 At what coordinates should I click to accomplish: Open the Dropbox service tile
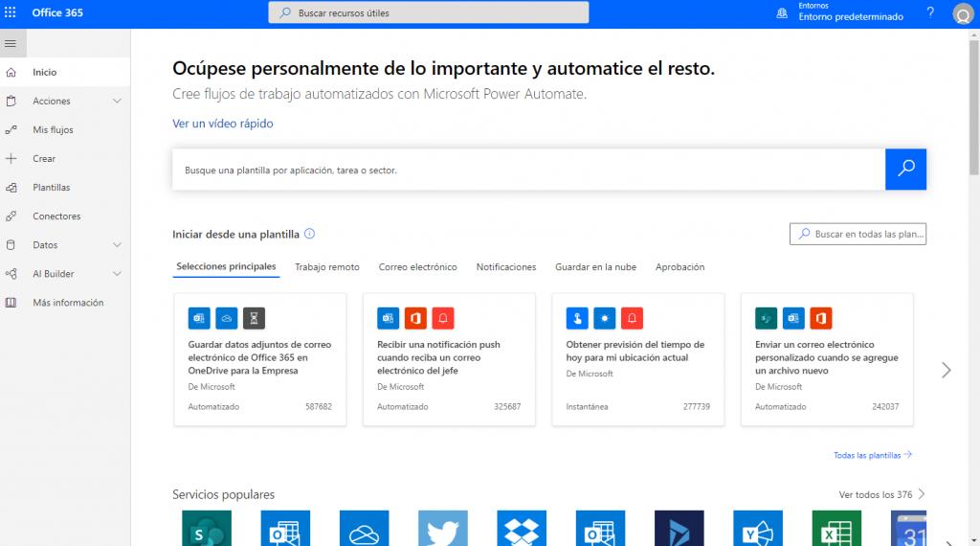coord(522,528)
